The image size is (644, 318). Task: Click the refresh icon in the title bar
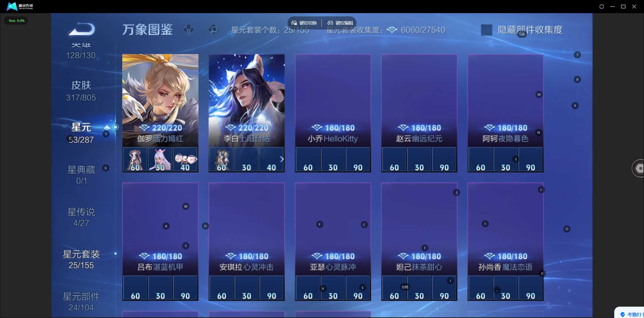(x=602, y=7)
